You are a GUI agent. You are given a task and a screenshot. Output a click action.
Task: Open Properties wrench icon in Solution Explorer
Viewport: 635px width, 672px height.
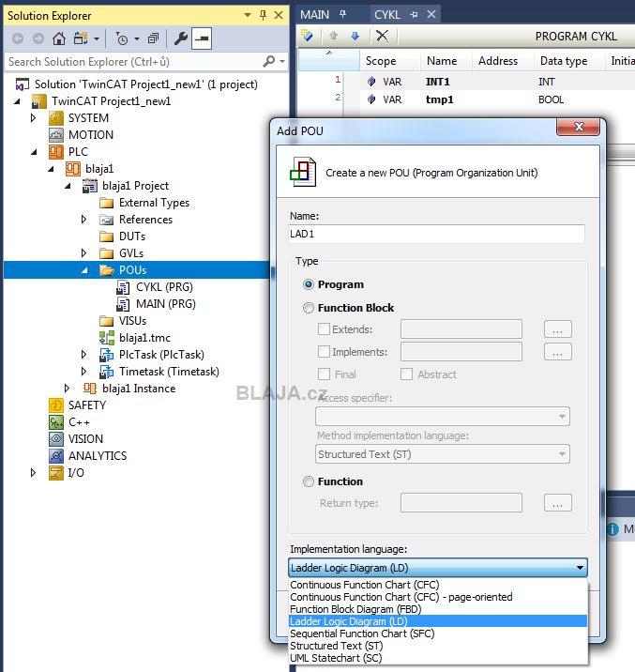point(181,38)
